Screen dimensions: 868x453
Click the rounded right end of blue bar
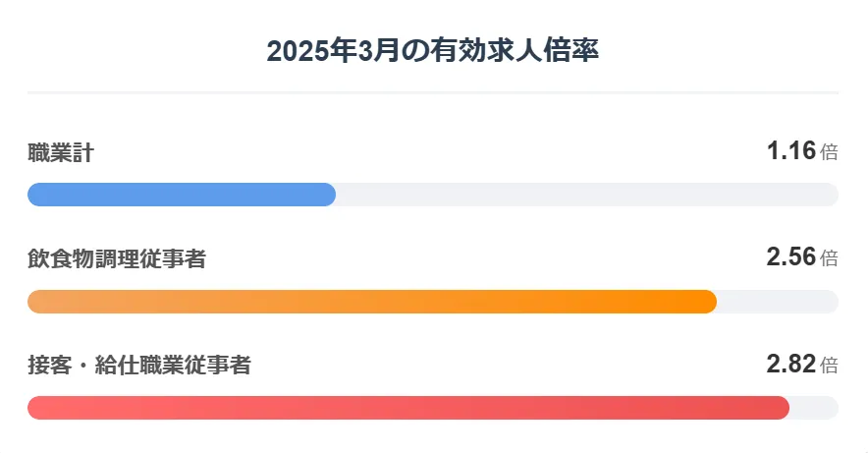coord(329,195)
